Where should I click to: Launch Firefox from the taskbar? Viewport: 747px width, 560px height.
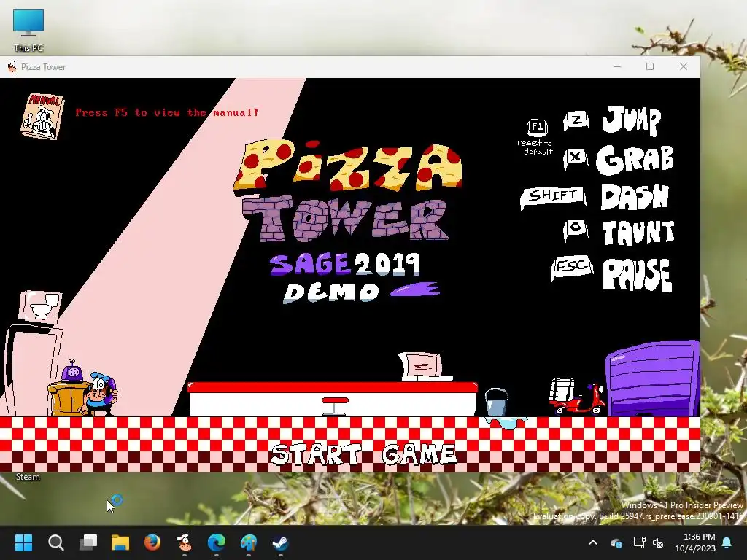(152, 542)
